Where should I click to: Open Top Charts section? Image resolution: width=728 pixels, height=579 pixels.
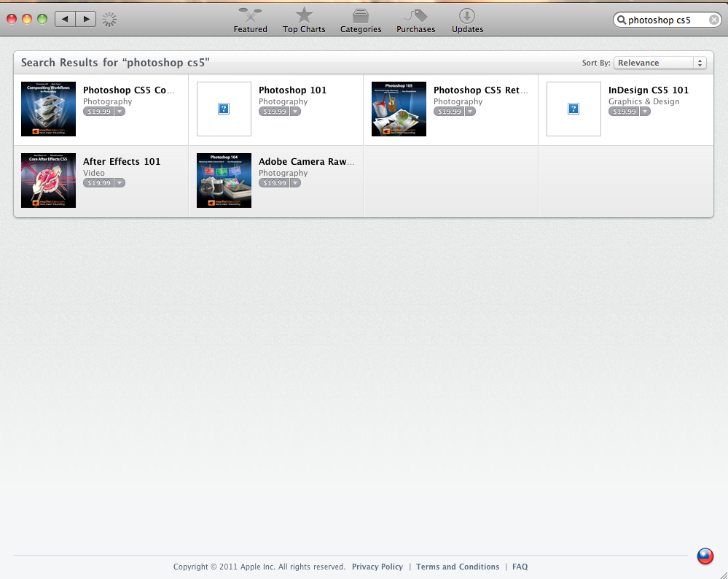[304, 21]
